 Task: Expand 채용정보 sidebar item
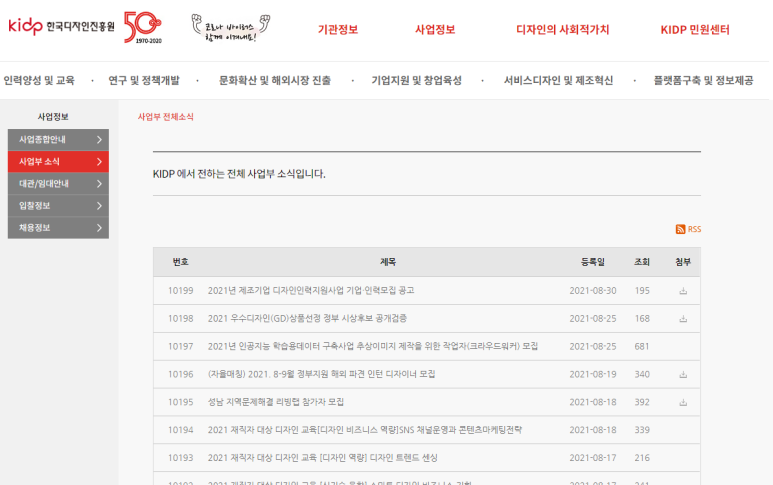click(x=58, y=228)
